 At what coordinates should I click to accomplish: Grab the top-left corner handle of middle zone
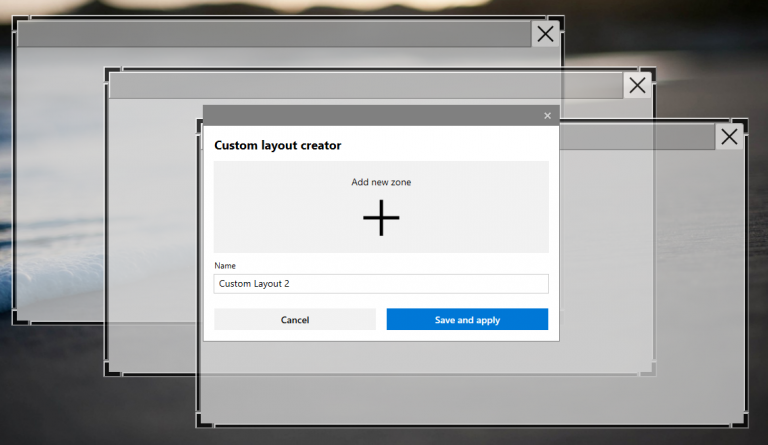click(x=113, y=75)
